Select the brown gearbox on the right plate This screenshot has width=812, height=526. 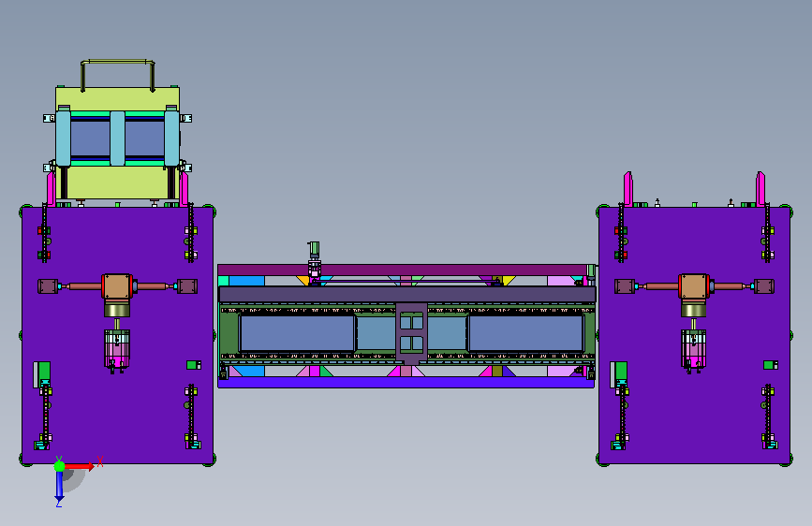pos(693,286)
